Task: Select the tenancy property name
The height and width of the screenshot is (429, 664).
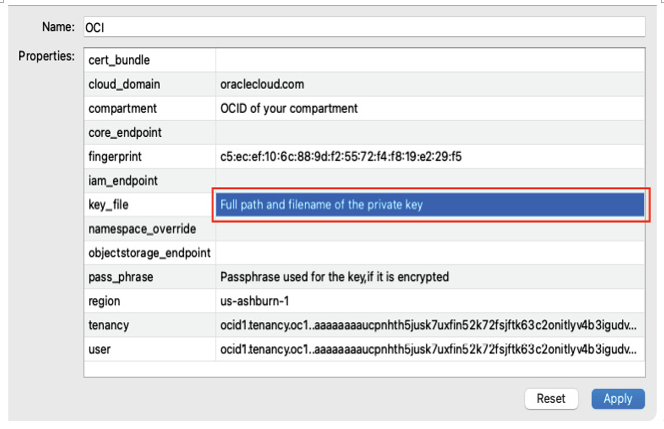Action: [109, 326]
